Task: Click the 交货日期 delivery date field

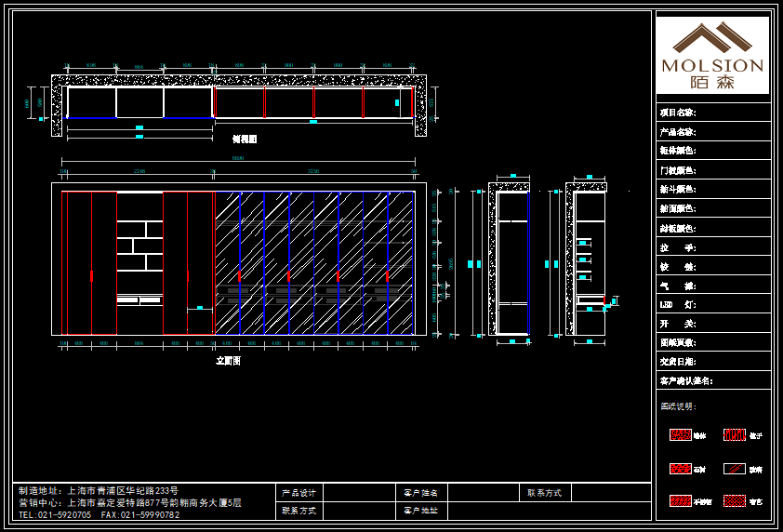Action: [712, 362]
